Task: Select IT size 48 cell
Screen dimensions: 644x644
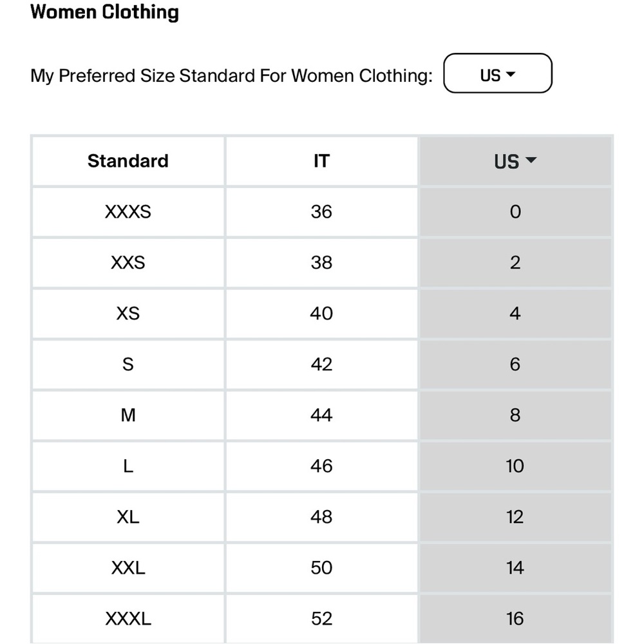Action: click(x=321, y=516)
